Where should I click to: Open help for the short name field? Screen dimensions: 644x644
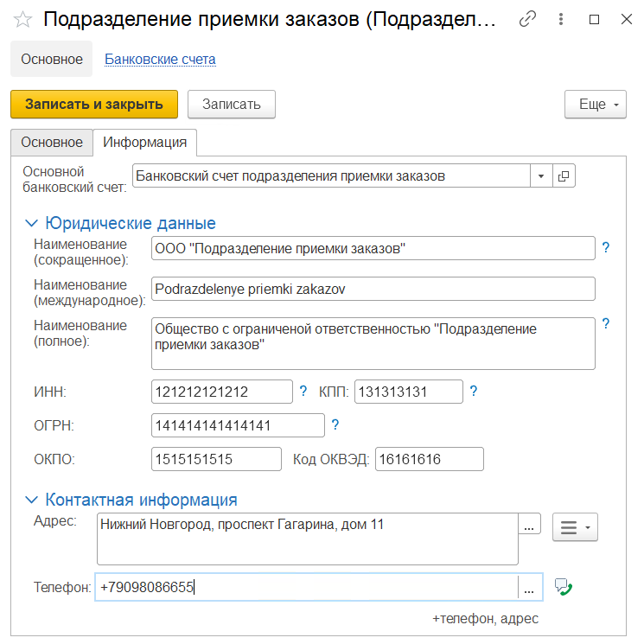tap(606, 248)
